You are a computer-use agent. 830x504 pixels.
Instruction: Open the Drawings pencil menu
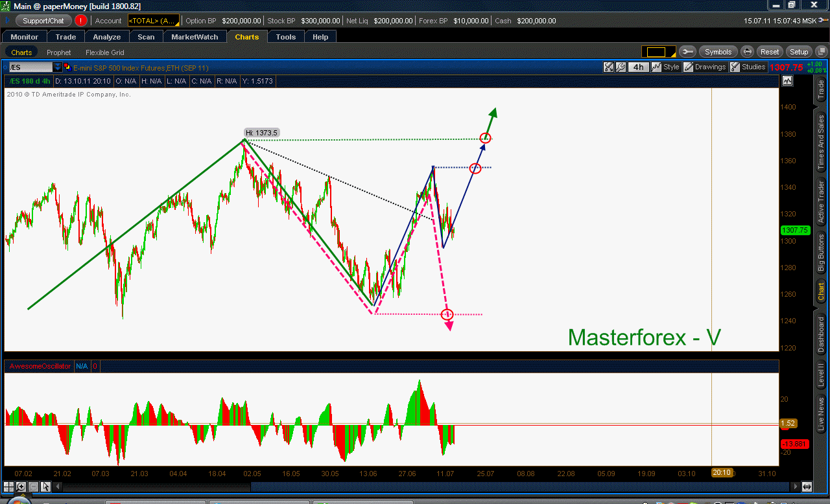[x=705, y=67]
